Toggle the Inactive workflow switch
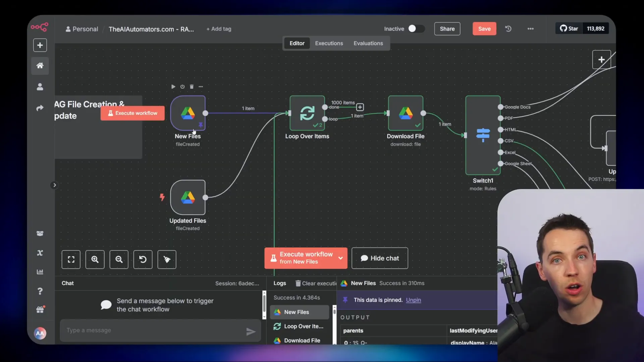The height and width of the screenshot is (362, 644). pyautogui.click(x=416, y=29)
